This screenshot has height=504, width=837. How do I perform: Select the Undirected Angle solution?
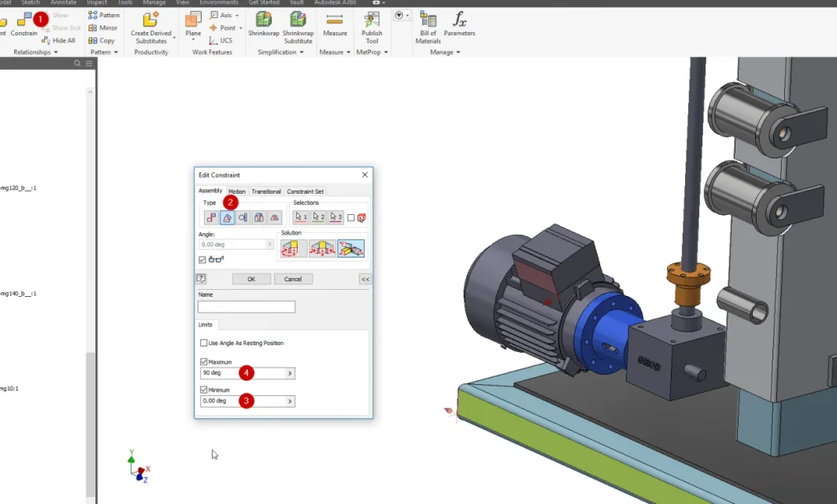[322, 248]
